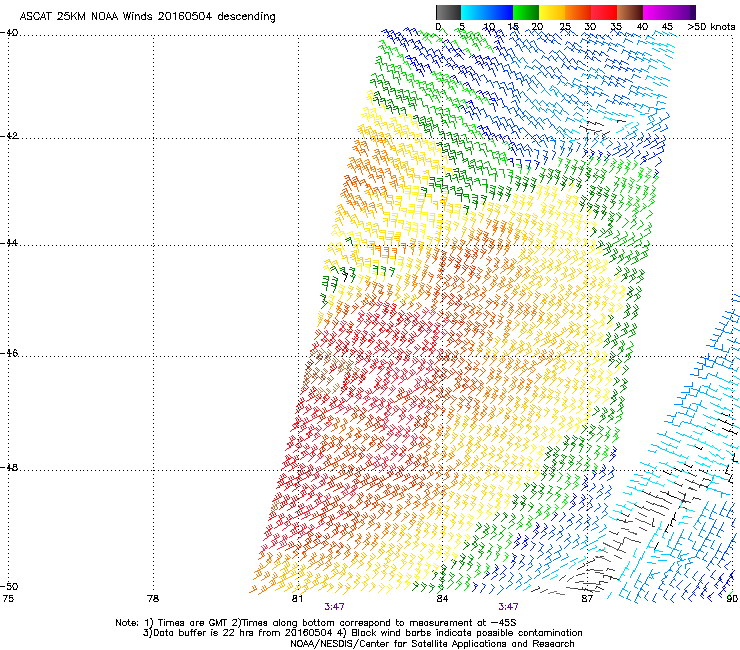Screen dimensions: 740x650
Task: Select the green 15-20 knots legend swatch
Action: 526,12
